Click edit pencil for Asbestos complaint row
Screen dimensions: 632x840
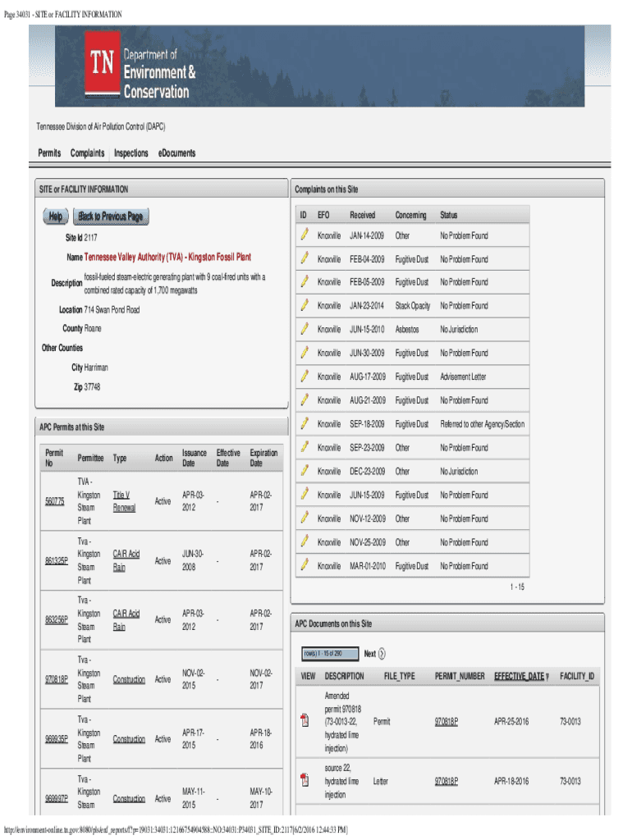coord(304,329)
